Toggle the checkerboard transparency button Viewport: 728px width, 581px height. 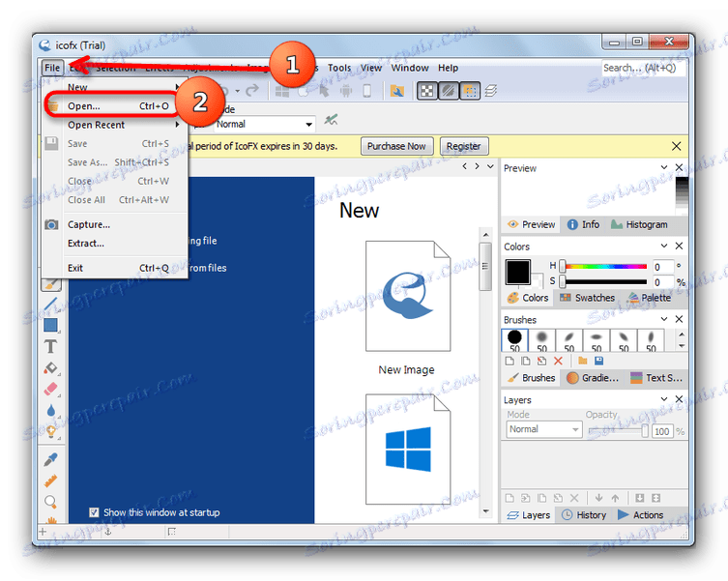point(427,91)
